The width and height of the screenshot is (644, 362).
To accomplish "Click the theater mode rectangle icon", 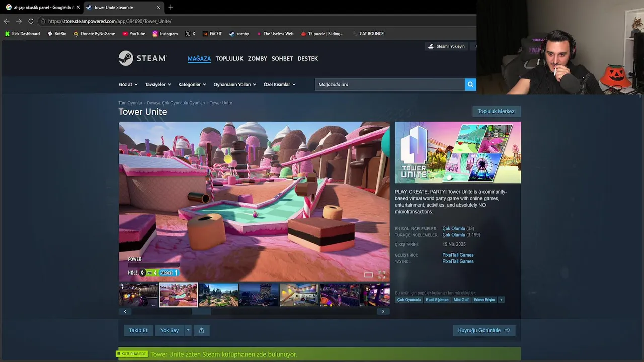I will [368, 275].
